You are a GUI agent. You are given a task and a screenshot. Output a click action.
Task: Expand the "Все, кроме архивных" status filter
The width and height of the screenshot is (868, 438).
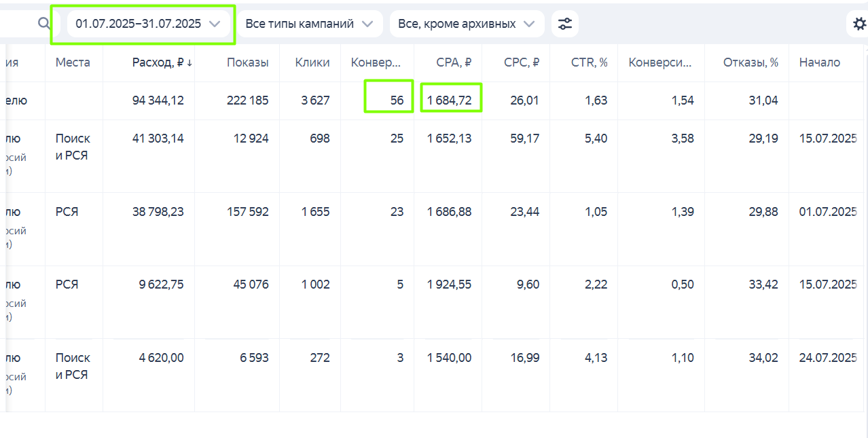(x=466, y=24)
